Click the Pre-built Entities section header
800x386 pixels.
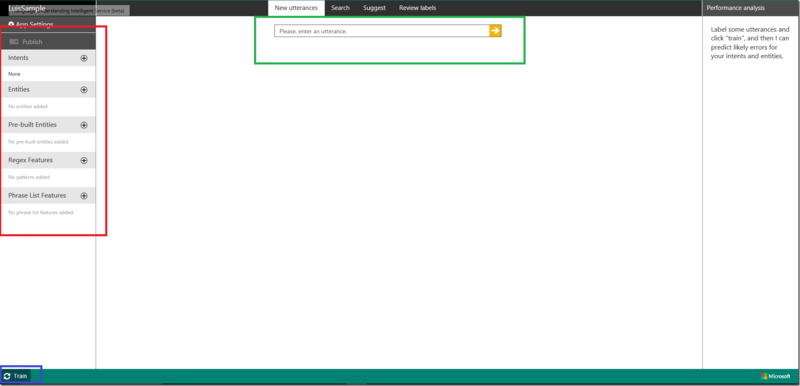coord(48,125)
